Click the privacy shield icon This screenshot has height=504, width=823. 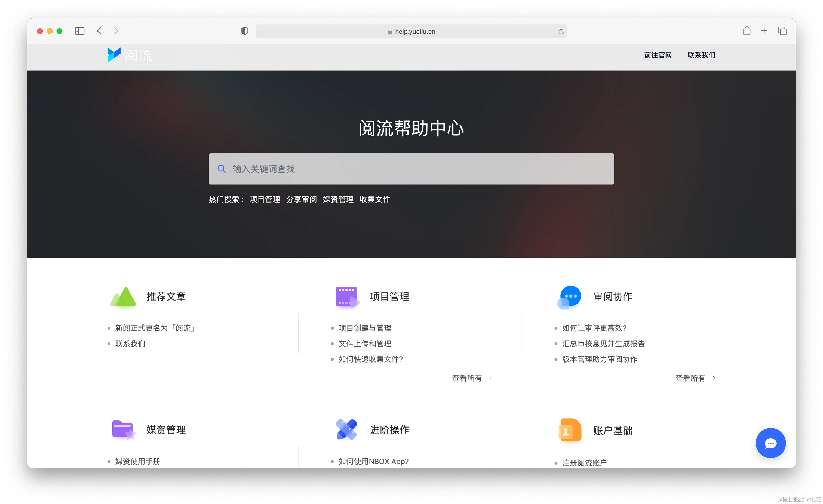[244, 31]
